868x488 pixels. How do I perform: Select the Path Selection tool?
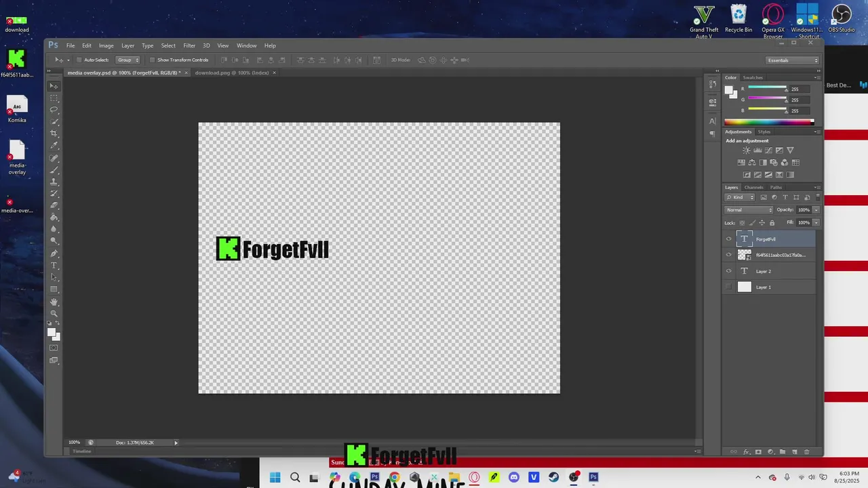point(54,277)
